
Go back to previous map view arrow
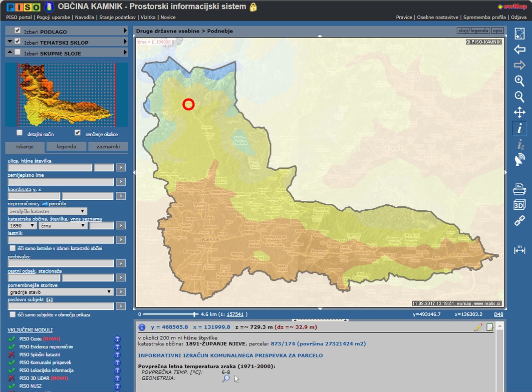coord(519,49)
